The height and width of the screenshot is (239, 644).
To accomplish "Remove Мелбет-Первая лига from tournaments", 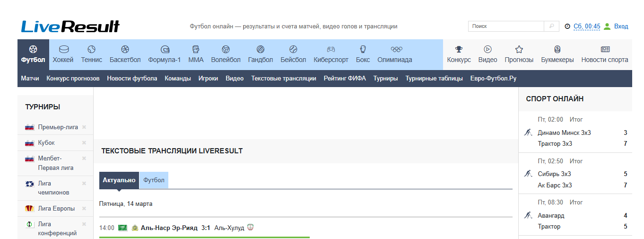I will point(84,158).
